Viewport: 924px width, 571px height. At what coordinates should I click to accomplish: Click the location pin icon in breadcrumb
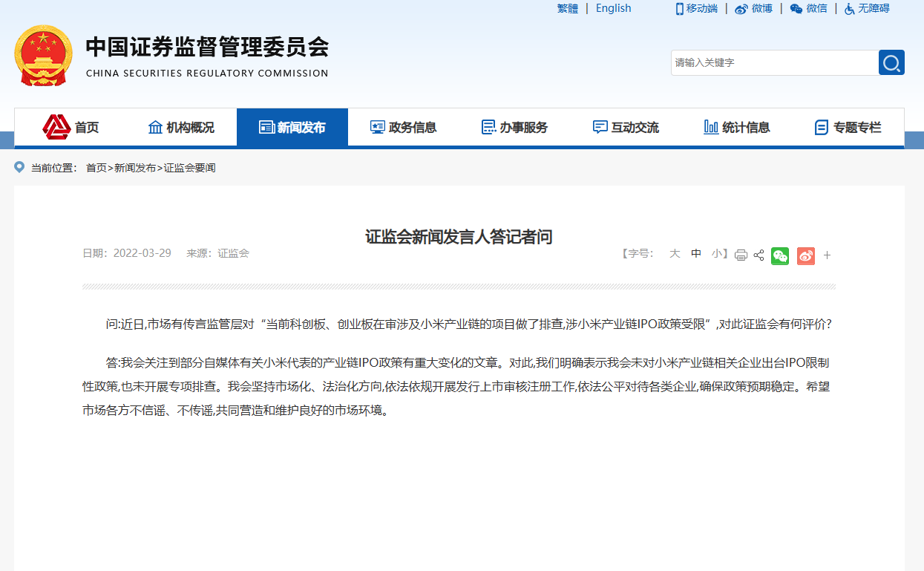(x=19, y=167)
